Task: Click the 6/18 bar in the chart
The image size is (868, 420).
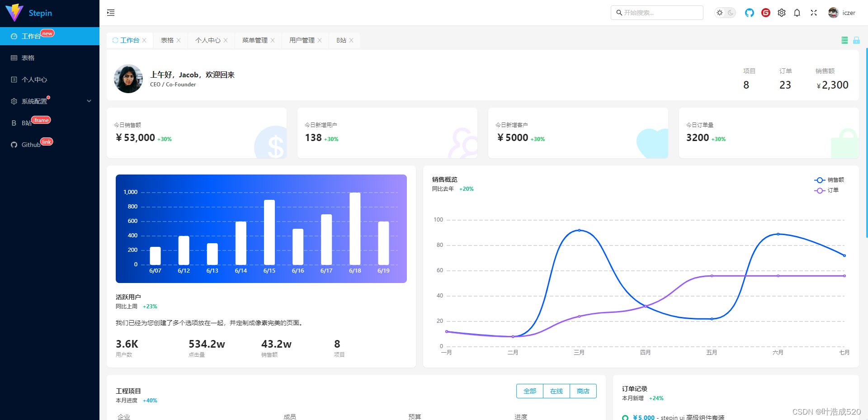Action: [x=355, y=229]
